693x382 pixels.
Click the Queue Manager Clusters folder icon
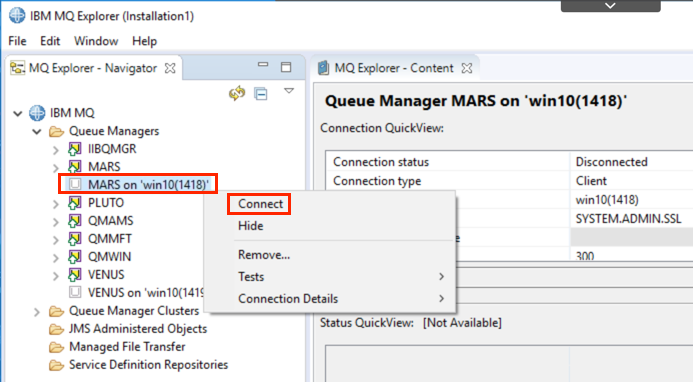pos(56,311)
